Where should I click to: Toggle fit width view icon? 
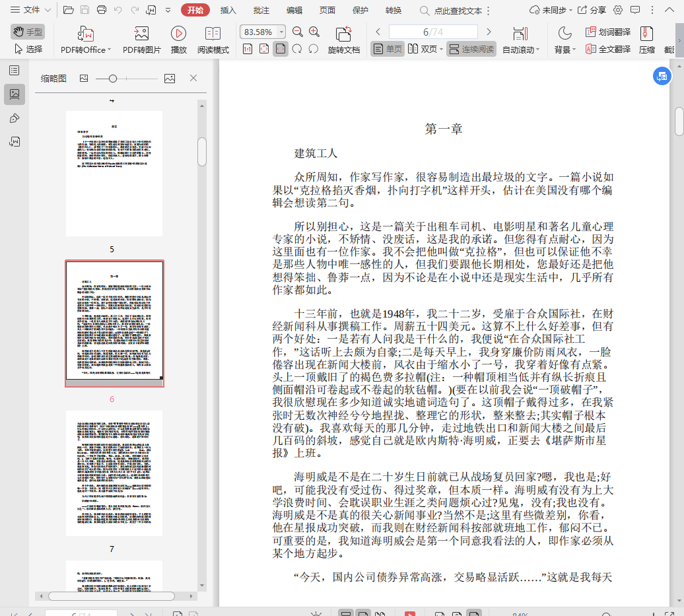(281, 49)
